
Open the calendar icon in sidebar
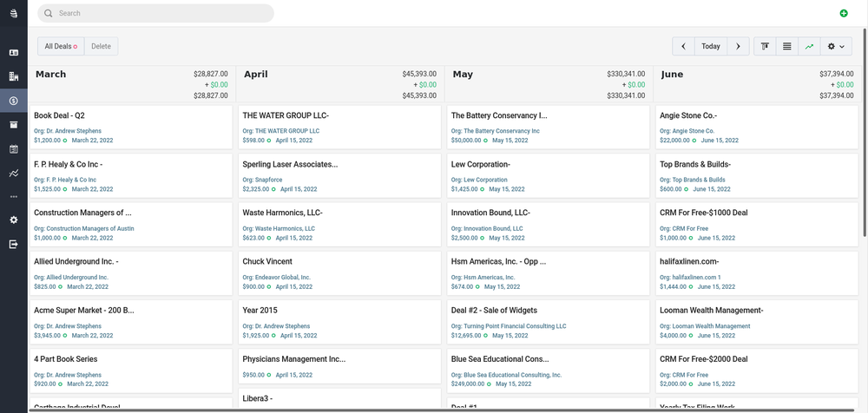(14, 149)
